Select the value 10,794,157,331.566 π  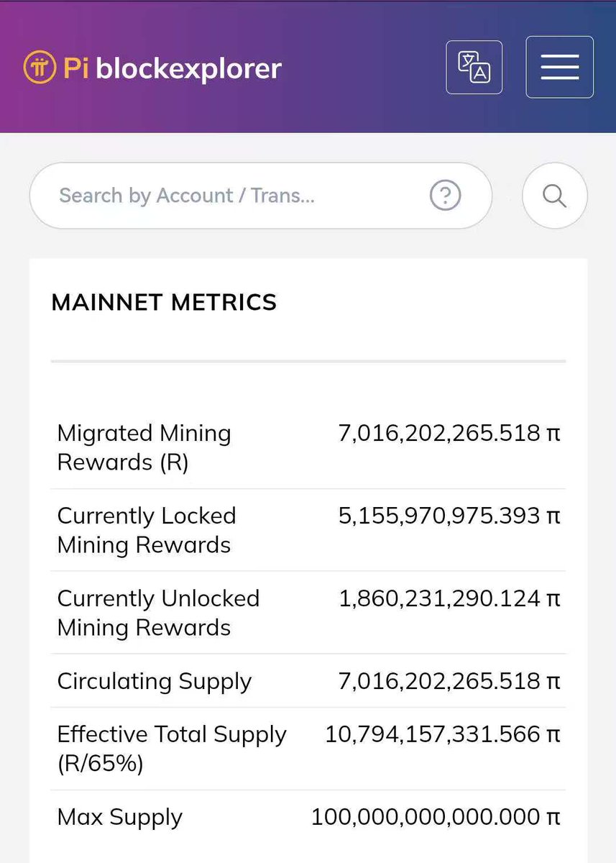[443, 734]
